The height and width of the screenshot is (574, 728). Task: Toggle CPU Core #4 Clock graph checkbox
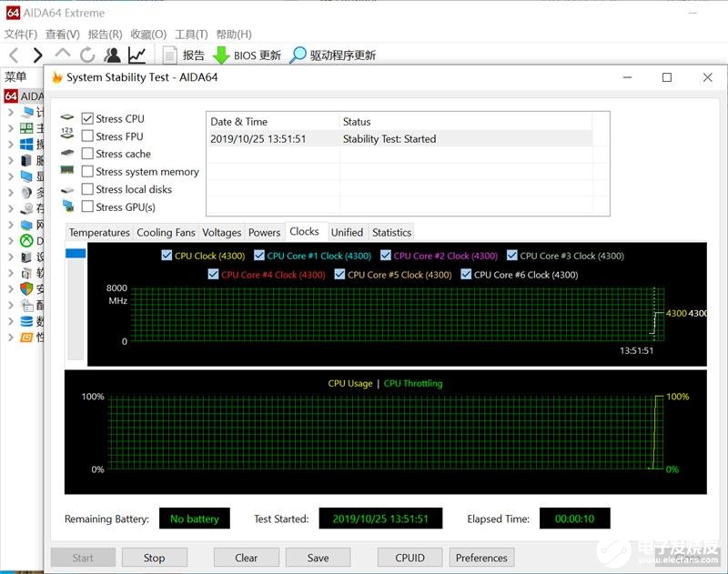pos(213,274)
